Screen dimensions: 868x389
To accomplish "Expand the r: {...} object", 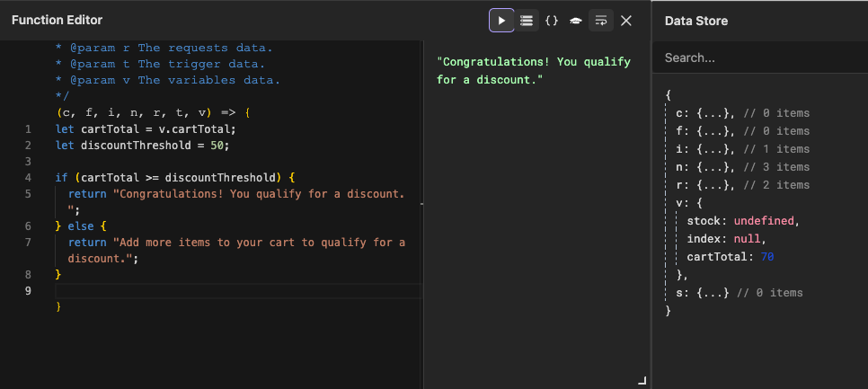I will (707, 185).
